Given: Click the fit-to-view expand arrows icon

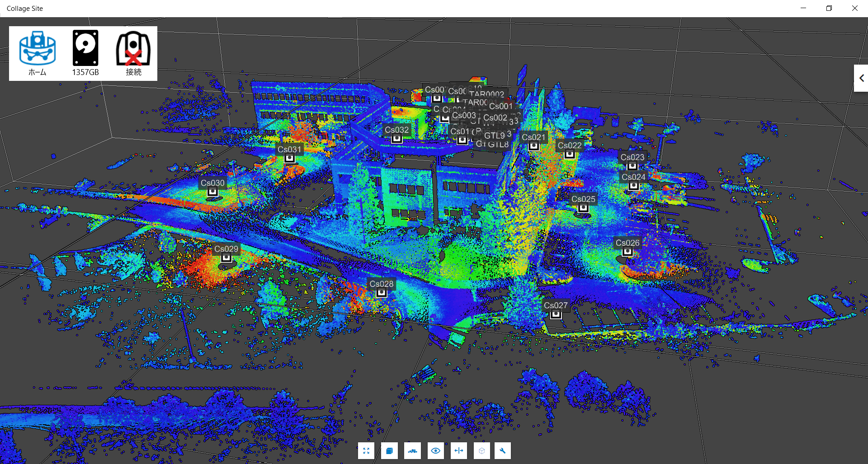Looking at the screenshot, I should point(366,450).
